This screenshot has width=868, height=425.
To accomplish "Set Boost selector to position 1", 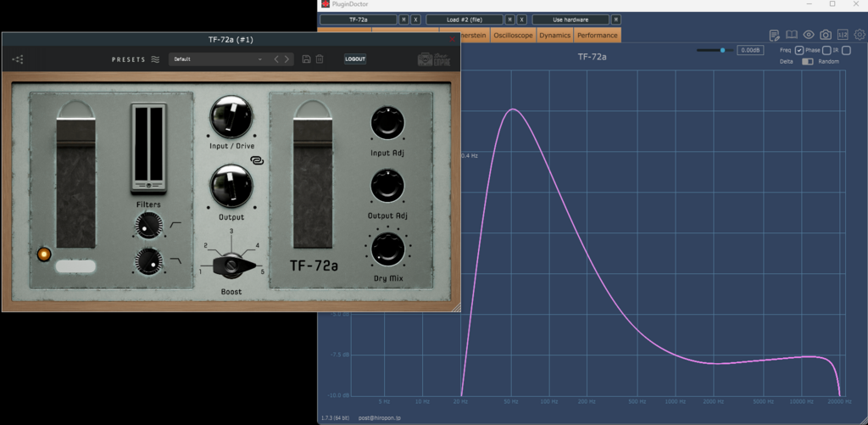I will pos(200,271).
